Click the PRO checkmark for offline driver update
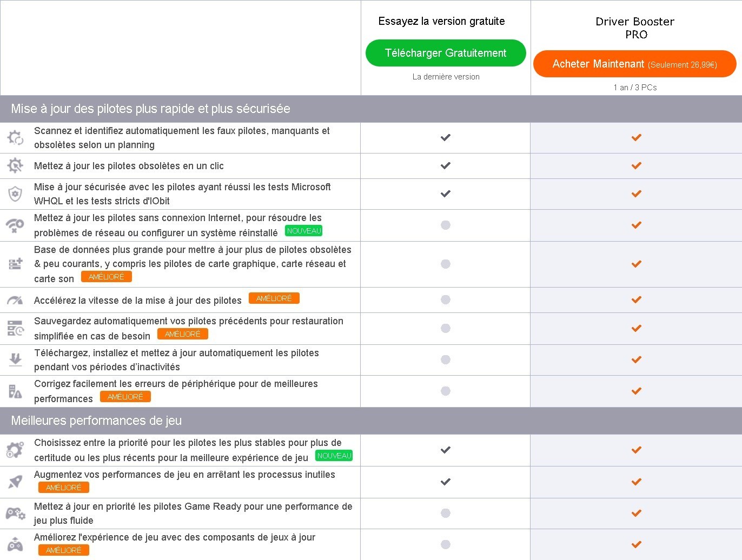Viewport: 742px width, 560px height. [637, 225]
